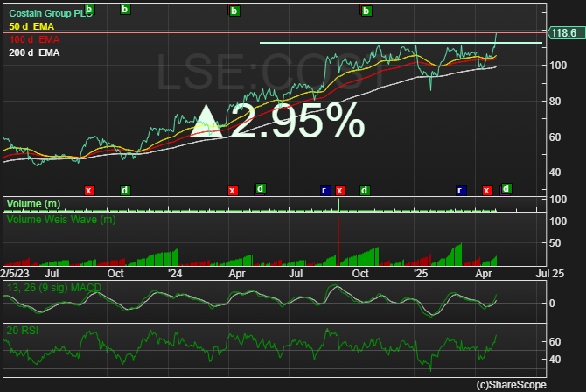Open the red 'x' marker at April 2024

point(233,191)
